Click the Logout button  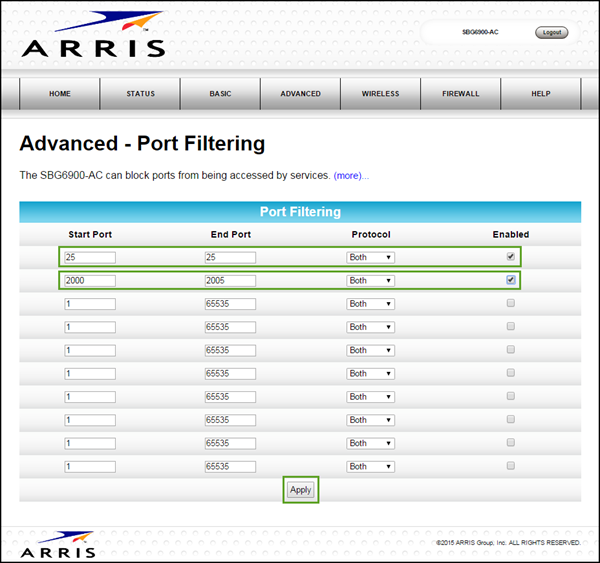tap(551, 33)
